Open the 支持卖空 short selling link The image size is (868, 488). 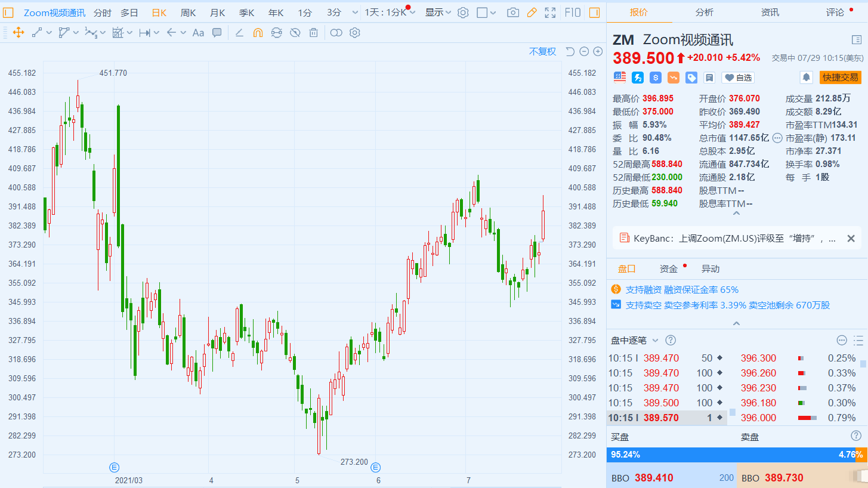click(x=727, y=305)
